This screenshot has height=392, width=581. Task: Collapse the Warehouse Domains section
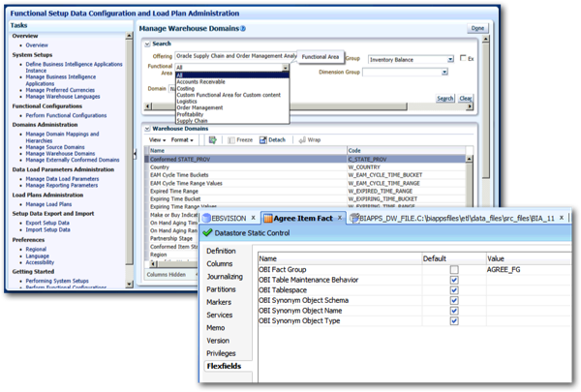point(147,129)
